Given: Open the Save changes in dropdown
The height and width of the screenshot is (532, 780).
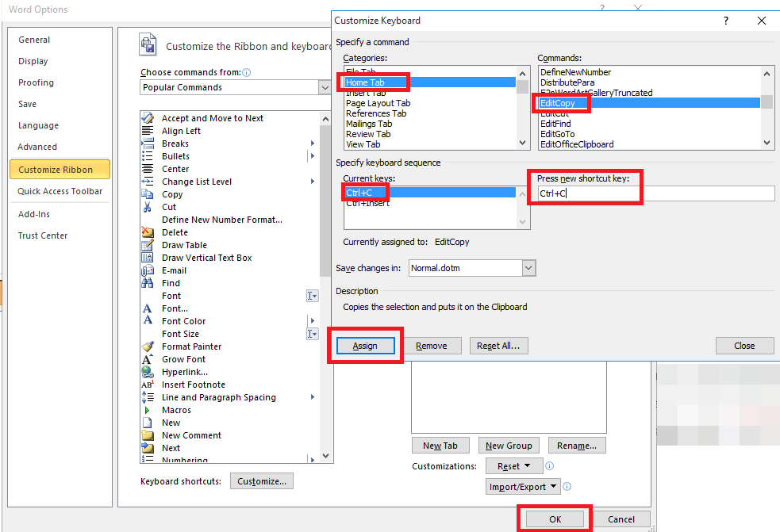Looking at the screenshot, I should [x=529, y=268].
